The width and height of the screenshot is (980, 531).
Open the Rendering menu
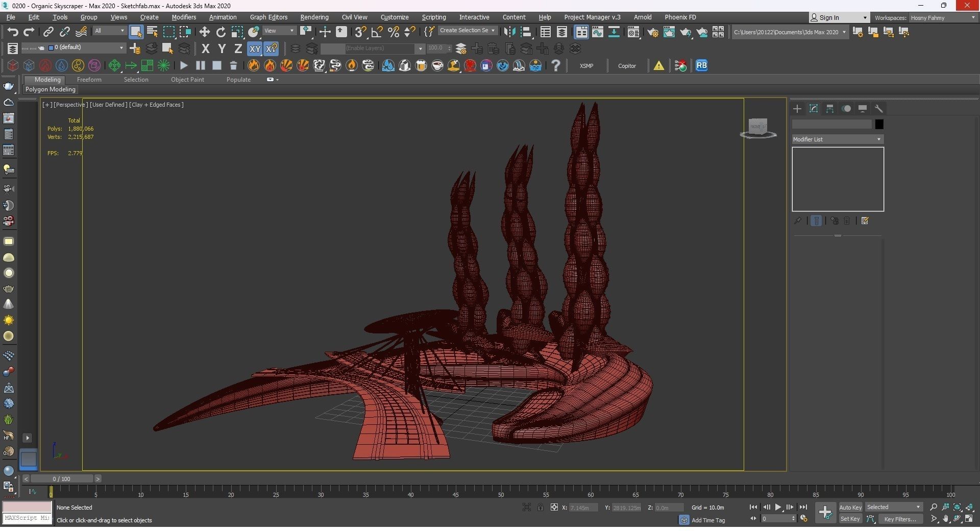click(314, 17)
